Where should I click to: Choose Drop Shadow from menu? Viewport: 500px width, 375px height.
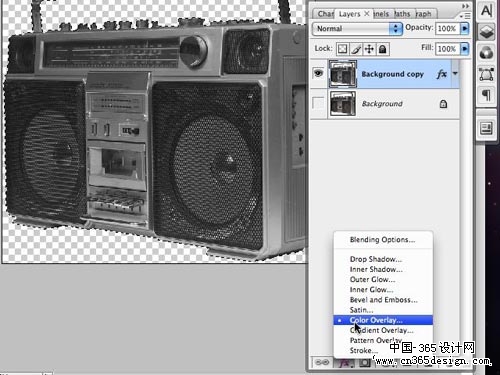point(383,259)
